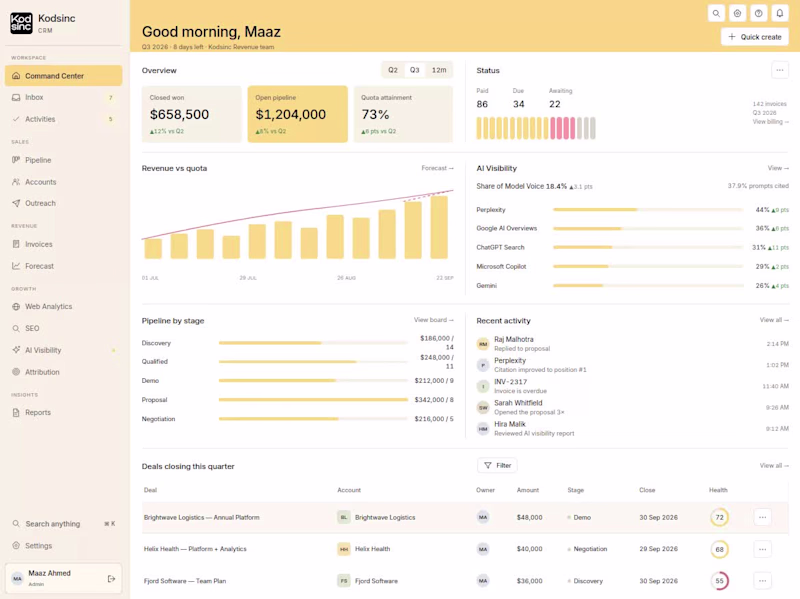
Task: Click the Perplexity visibility progress bar
Action: tap(648, 210)
